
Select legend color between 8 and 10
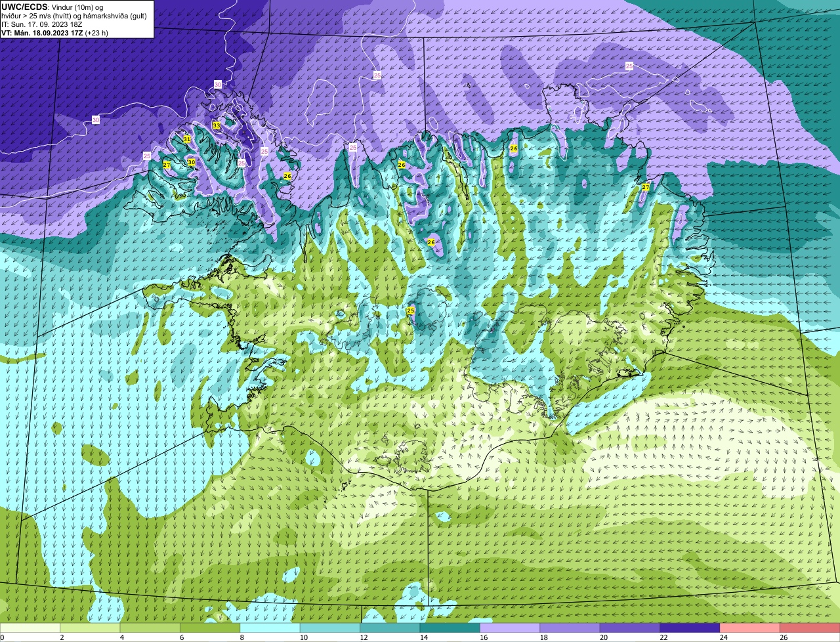point(270,628)
